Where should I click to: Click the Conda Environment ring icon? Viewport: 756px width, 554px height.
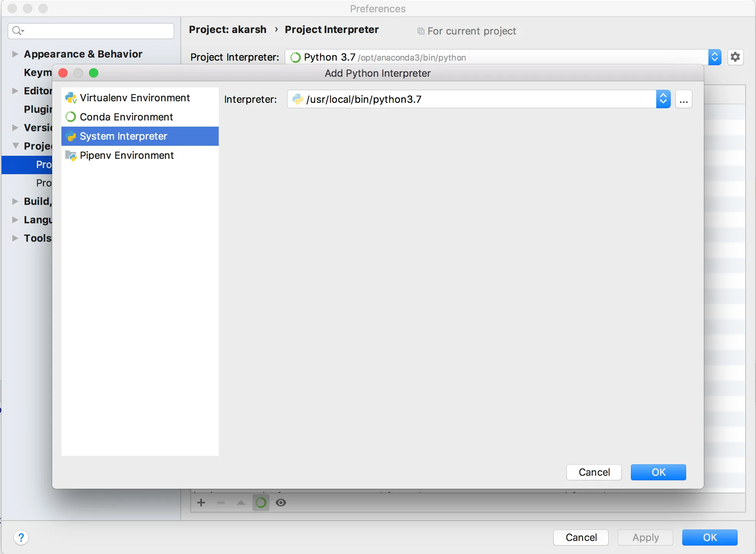71,117
